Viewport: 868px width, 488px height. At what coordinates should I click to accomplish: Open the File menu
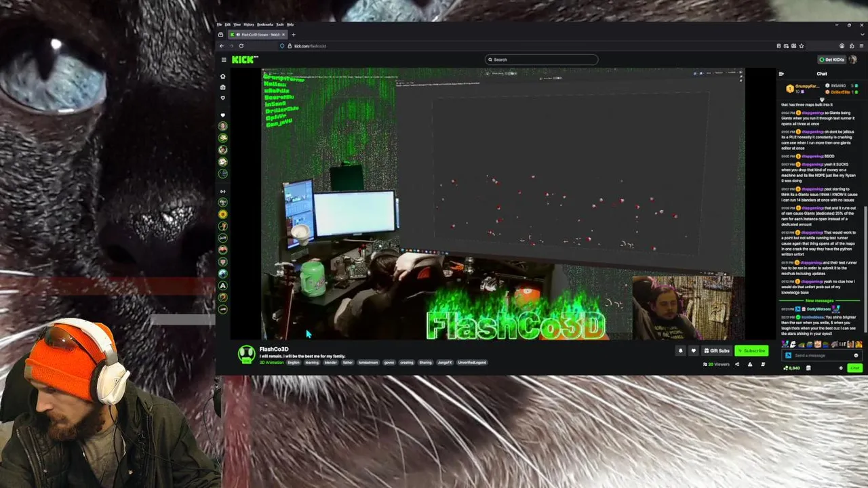click(219, 24)
